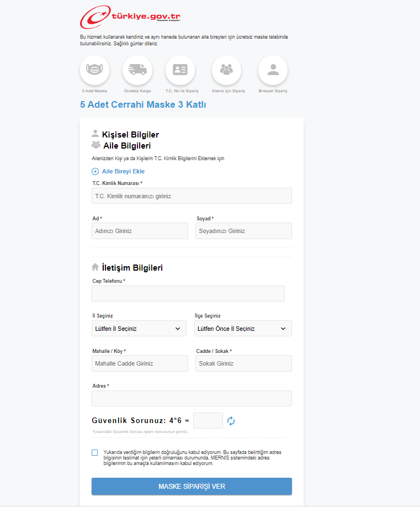Focus the T.C. Kimlik Numarası field
The image size is (420, 507).
pyautogui.click(x=192, y=196)
